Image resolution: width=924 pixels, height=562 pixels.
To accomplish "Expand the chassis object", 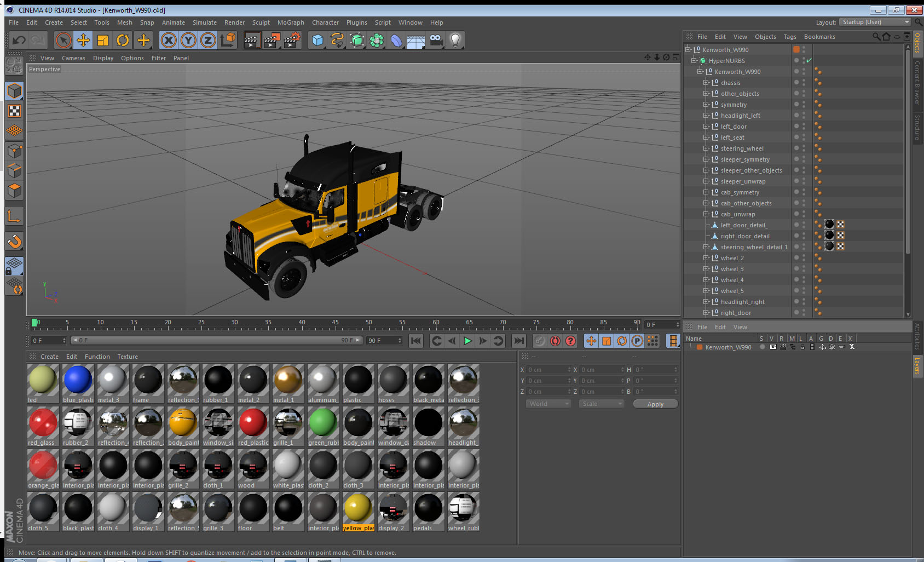I will point(706,83).
